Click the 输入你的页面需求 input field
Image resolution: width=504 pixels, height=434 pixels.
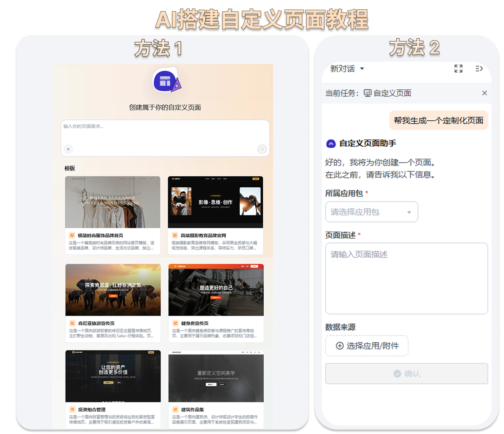click(165, 138)
